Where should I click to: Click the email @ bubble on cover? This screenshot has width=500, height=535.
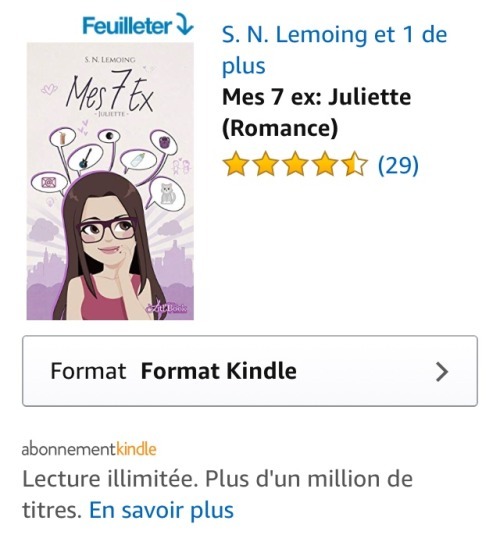(x=49, y=183)
